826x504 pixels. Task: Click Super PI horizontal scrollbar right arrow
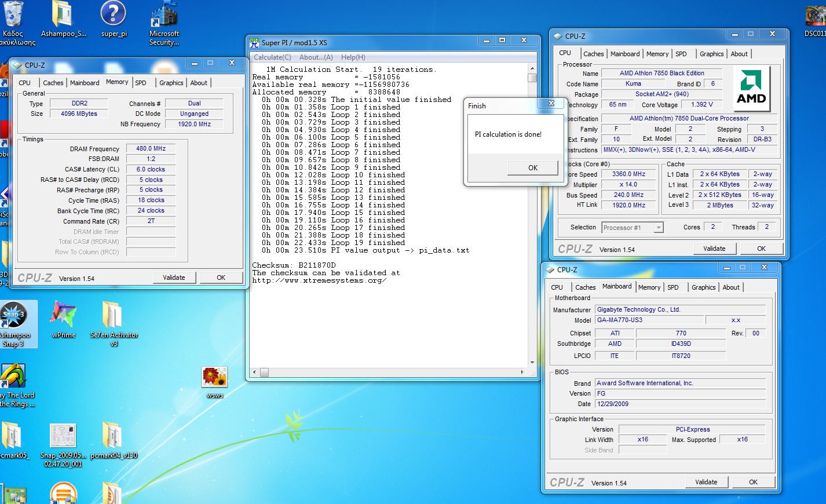(x=522, y=372)
